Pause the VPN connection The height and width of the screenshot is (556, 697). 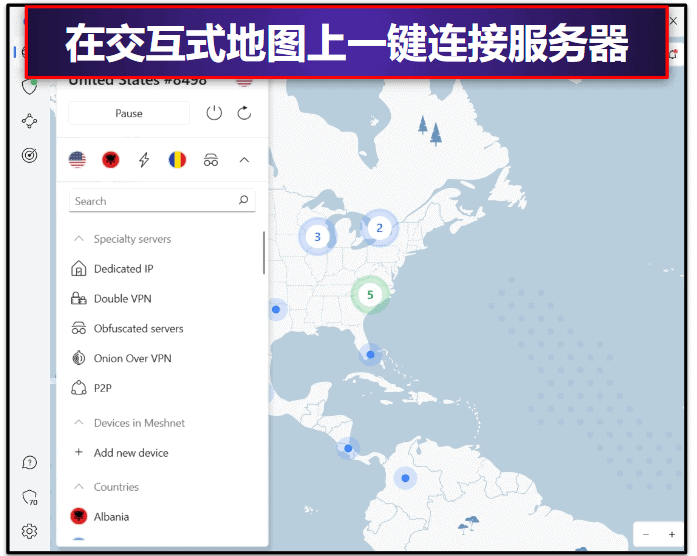pyautogui.click(x=129, y=113)
